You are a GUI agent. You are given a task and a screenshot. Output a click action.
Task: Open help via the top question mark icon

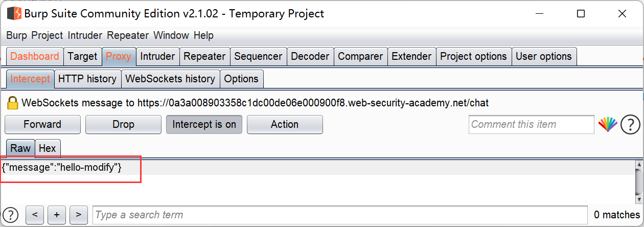click(x=630, y=124)
